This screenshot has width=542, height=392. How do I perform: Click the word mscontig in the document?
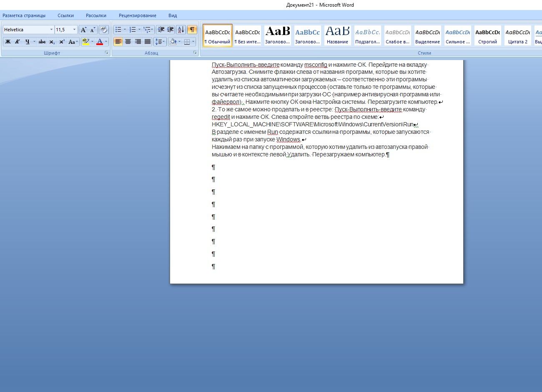tap(316, 65)
